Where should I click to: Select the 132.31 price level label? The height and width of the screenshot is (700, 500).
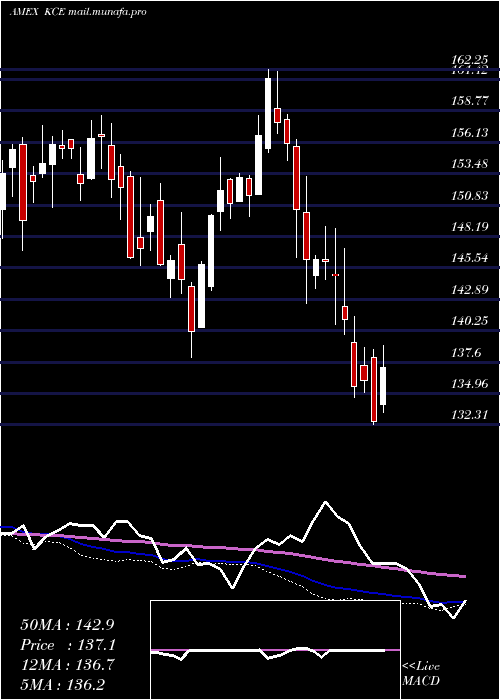coord(470,415)
